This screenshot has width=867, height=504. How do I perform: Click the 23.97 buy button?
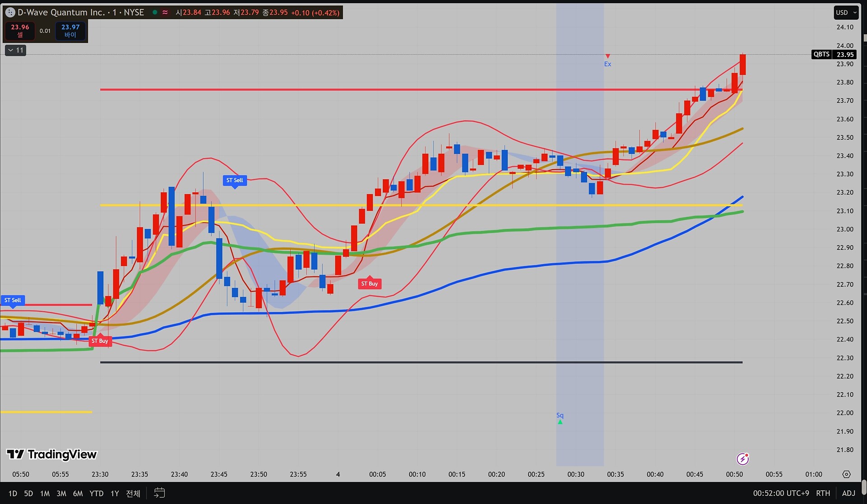pyautogui.click(x=70, y=31)
